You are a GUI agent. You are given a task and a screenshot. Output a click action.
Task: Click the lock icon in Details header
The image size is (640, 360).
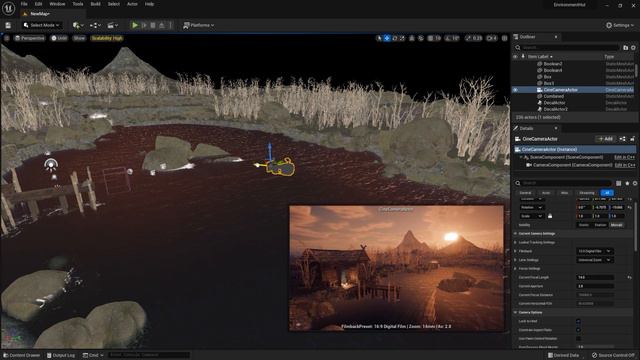click(632, 139)
